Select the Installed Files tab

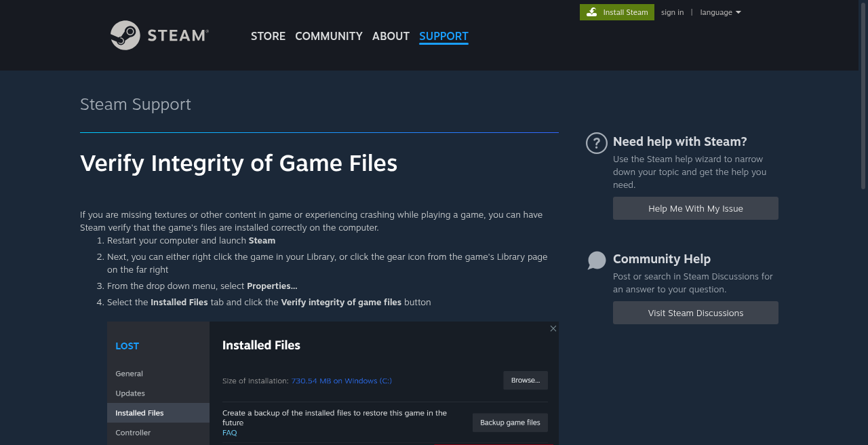point(158,412)
